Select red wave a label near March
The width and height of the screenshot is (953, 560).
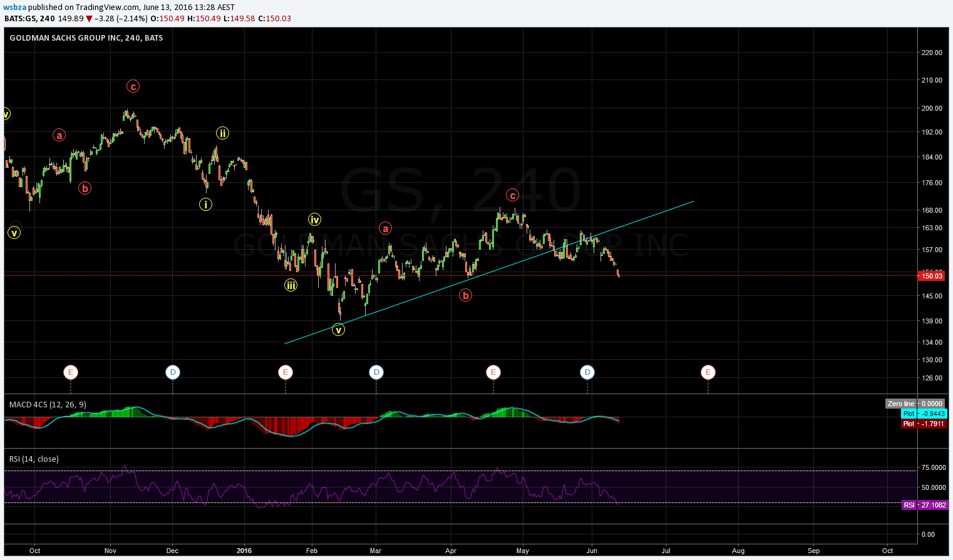[385, 228]
